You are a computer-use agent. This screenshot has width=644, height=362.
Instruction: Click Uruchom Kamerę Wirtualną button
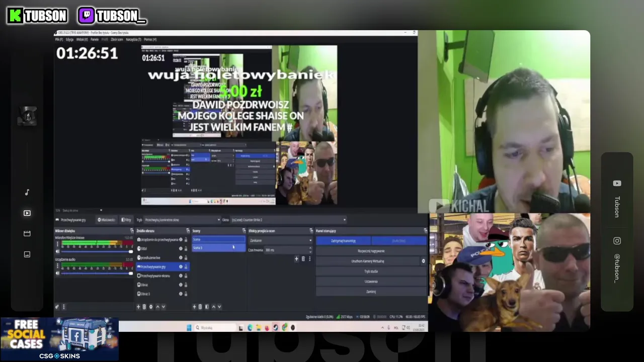point(368,261)
